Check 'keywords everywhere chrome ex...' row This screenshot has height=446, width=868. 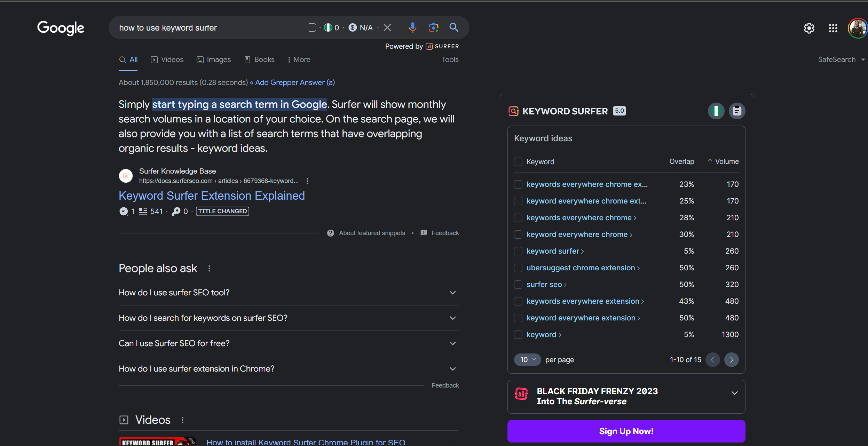(x=518, y=184)
